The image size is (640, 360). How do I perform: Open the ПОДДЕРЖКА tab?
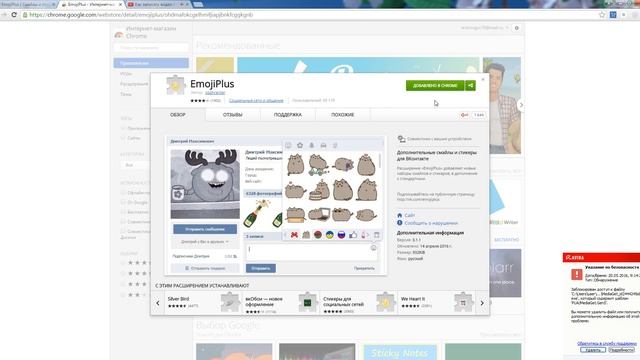pyautogui.click(x=288, y=115)
